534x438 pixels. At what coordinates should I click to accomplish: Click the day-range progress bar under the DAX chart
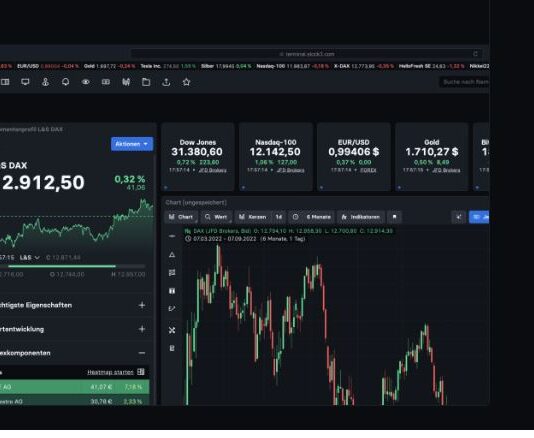click(x=73, y=266)
